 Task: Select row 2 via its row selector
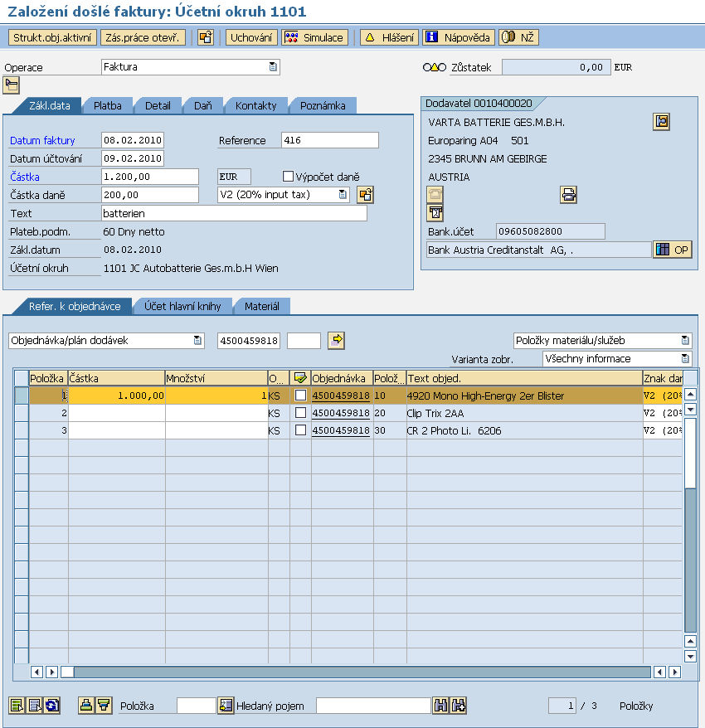pos(22,413)
